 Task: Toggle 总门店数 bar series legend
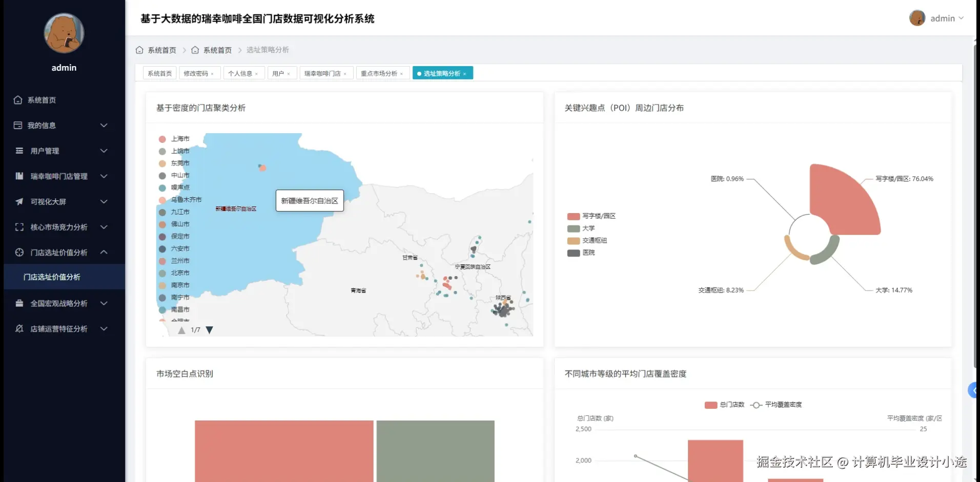(724, 405)
